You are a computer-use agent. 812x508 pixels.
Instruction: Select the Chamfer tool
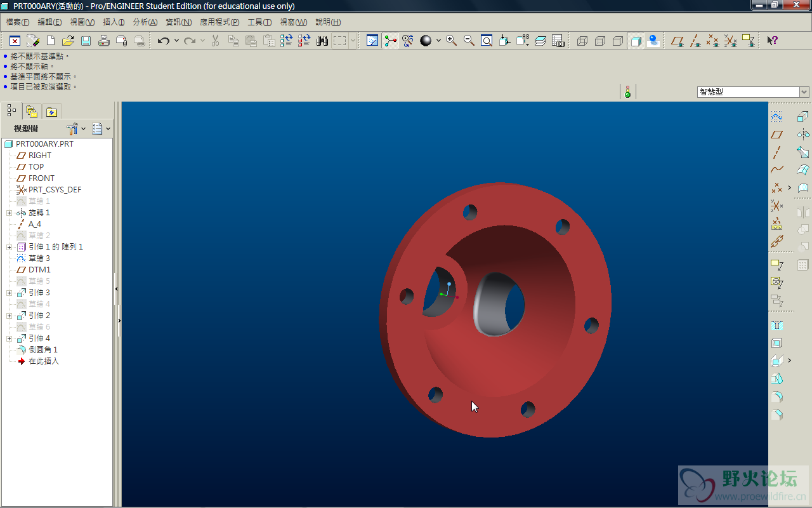pyautogui.click(x=776, y=415)
